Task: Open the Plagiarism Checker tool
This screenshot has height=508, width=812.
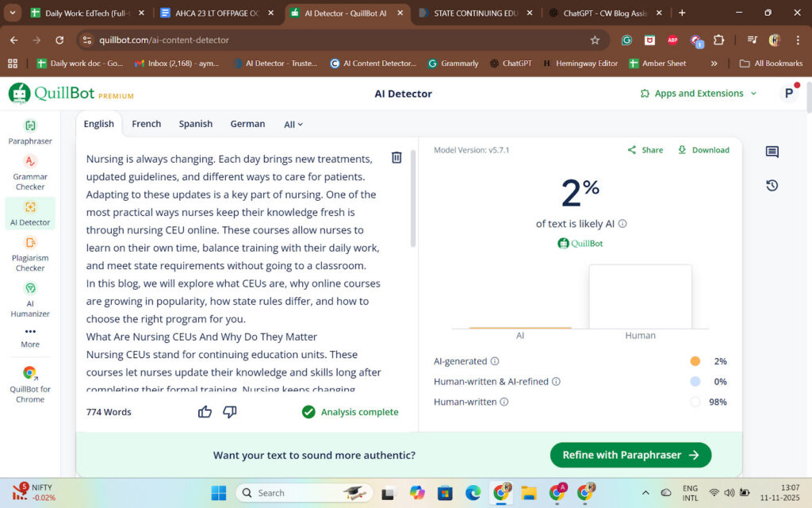Action: [x=30, y=253]
